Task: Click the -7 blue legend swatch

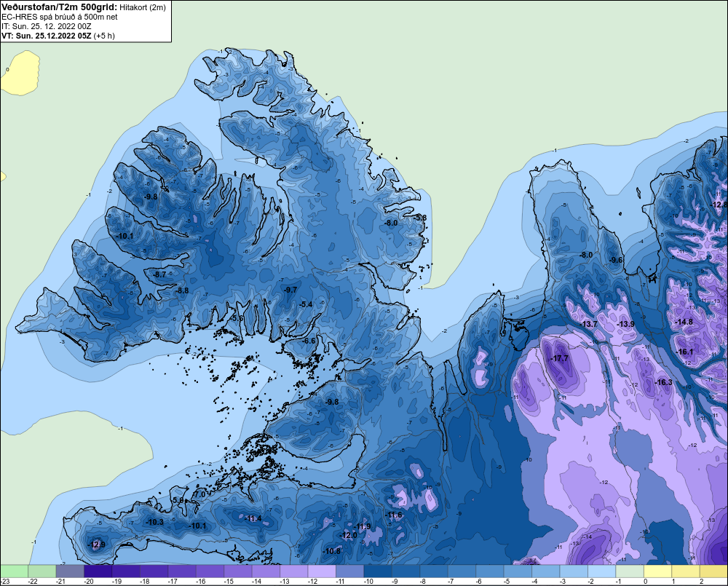Action: pyautogui.click(x=462, y=571)
